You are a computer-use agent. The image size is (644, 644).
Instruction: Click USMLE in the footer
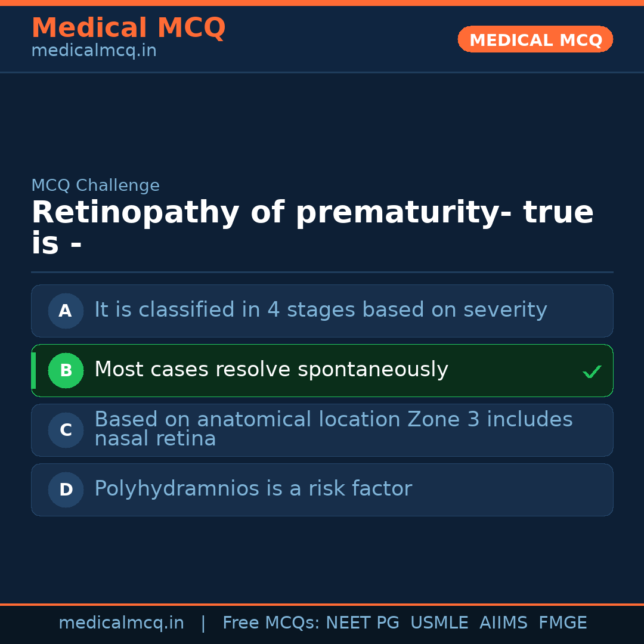(439, 623)
